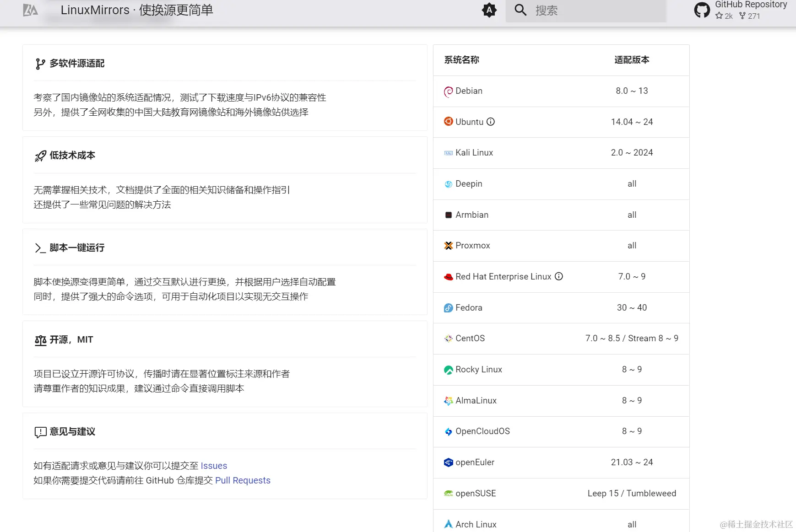Click the 意见与建议 card heading

[x=72, y=432]
